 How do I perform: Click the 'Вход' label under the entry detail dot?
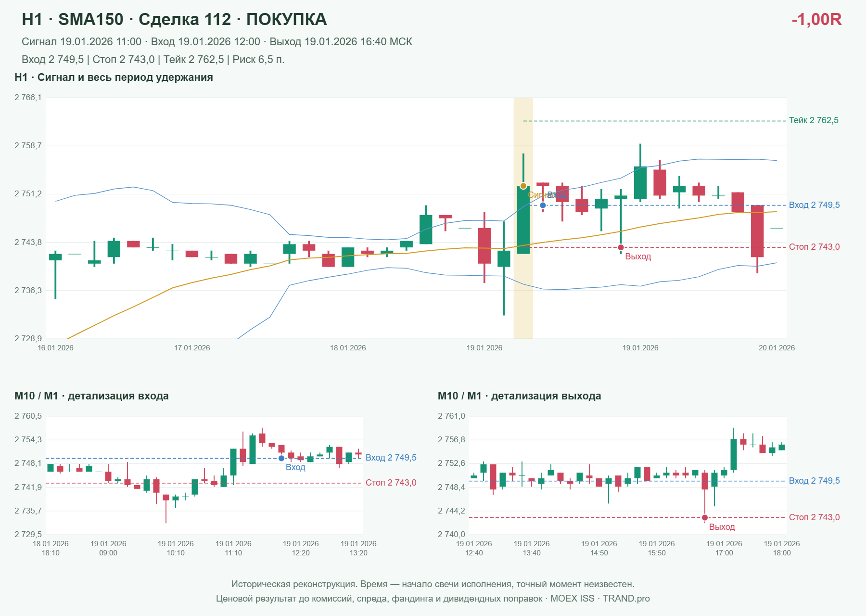click(295, 467)
